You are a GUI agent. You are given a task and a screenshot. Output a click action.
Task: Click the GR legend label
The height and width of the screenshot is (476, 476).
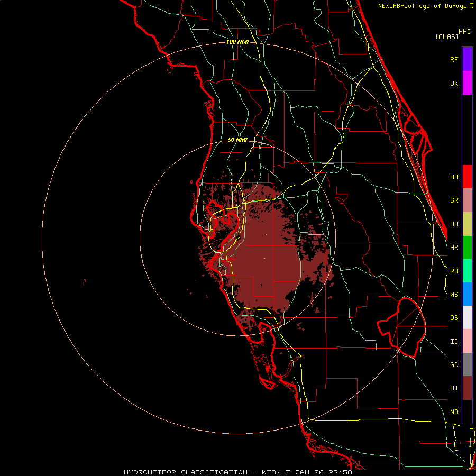[454, 200]
